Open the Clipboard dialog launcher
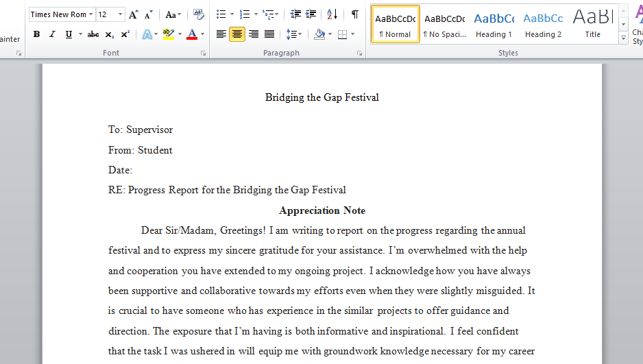The width and height of the screenshot is (643, 364). pos(19,53)
